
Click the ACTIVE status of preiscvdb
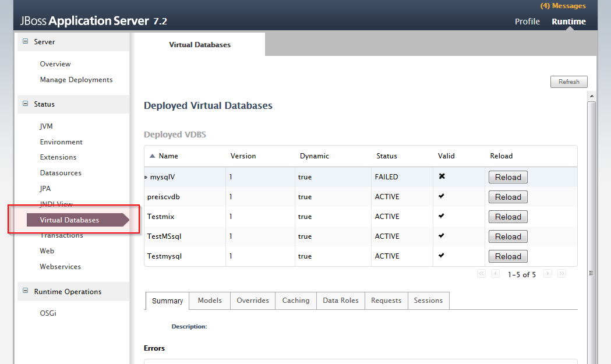coord(387,197)
